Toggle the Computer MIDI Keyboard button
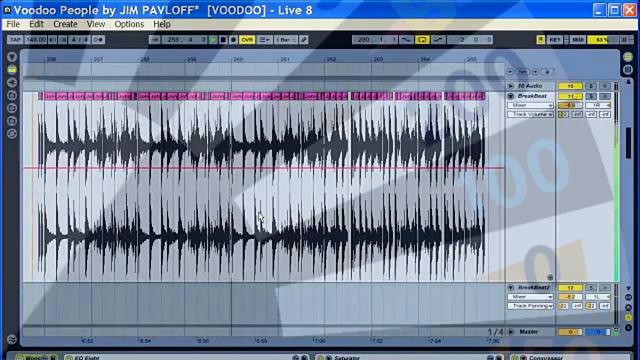This screenshot has height=360, width=640. click(540, 40)
